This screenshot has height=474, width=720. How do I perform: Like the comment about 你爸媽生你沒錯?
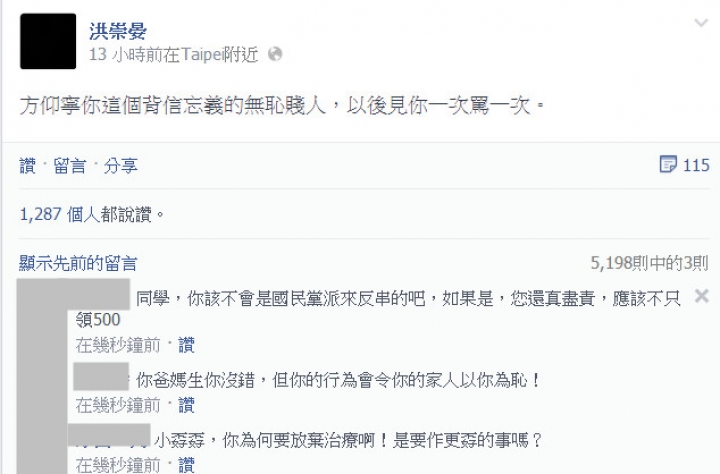[186, 405]
